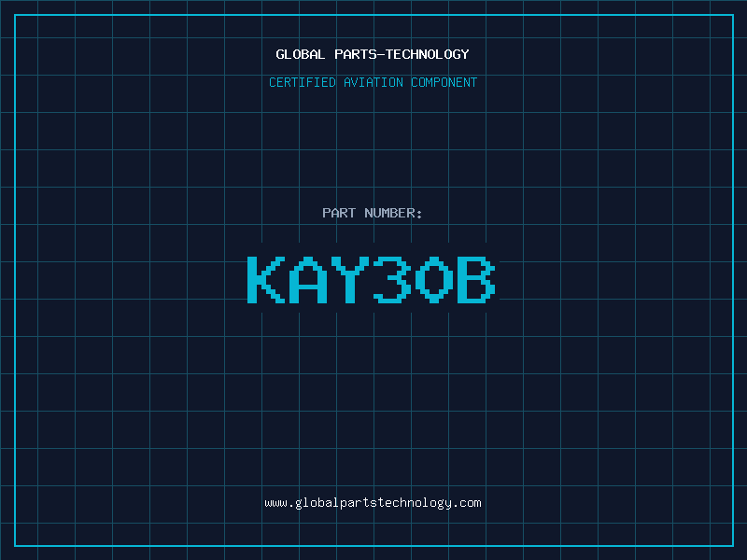Click the PART NUMBER: label
The image size is (747, 560).
click(x=373, y=213)
